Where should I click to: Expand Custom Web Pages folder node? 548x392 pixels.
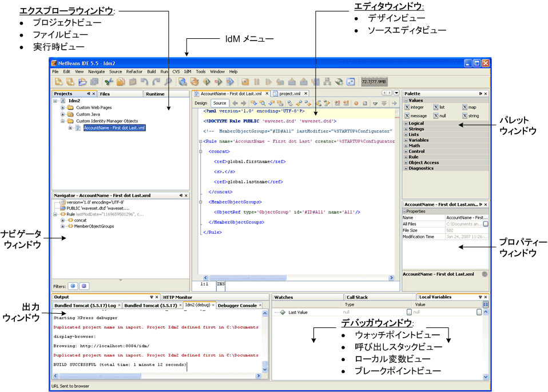62,107
